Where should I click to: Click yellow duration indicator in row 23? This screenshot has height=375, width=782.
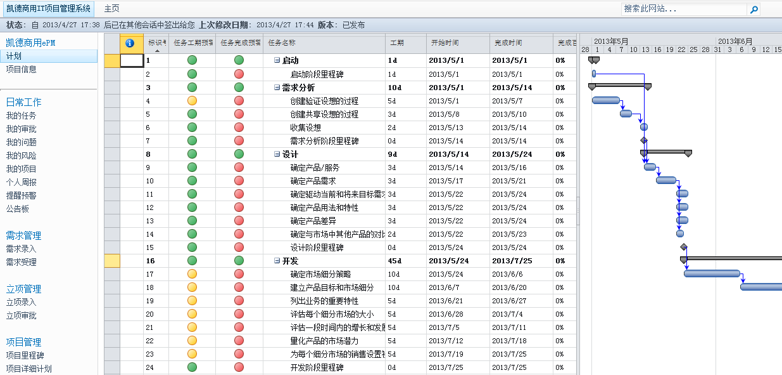pos(192,354)
